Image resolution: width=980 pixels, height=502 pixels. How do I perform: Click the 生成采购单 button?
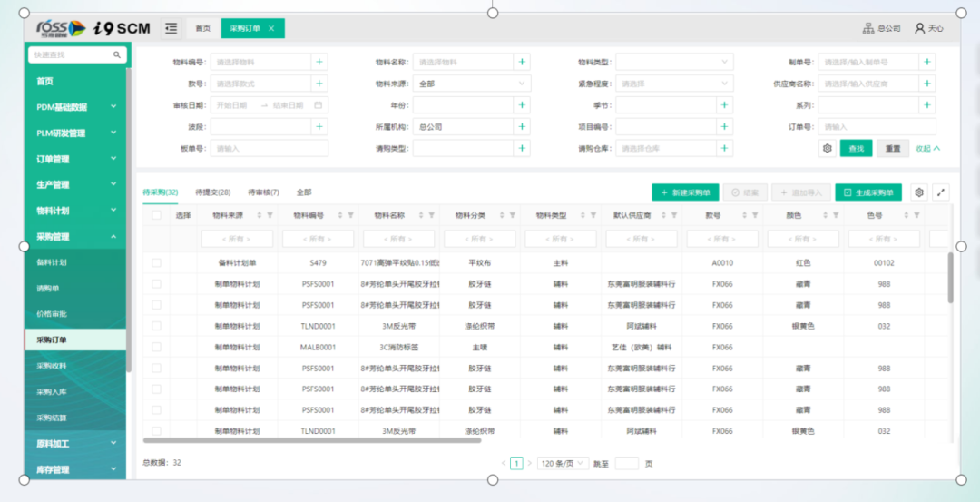[868, 192]
